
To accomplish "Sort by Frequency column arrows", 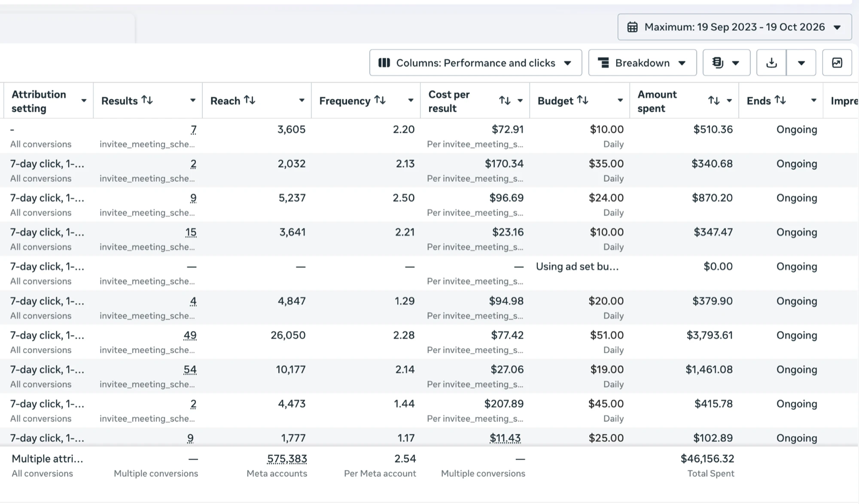I will [380, 100].
